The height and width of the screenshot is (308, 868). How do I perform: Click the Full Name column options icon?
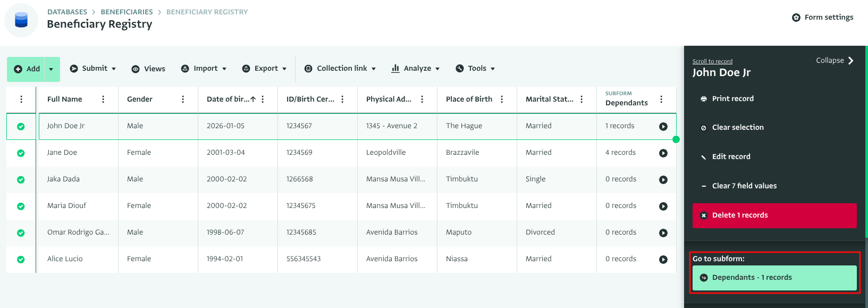pyautogui.click(x=103, y=99)
